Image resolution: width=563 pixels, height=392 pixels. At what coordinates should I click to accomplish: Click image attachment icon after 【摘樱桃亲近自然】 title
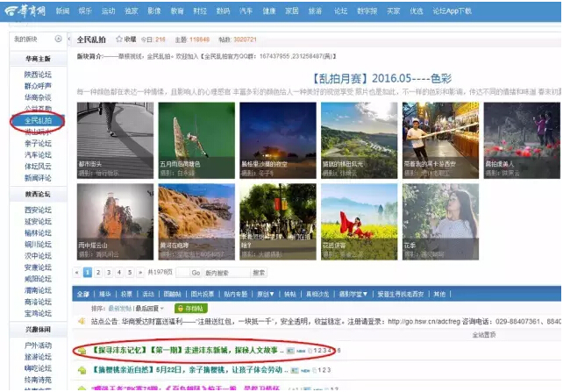[295, 370]
